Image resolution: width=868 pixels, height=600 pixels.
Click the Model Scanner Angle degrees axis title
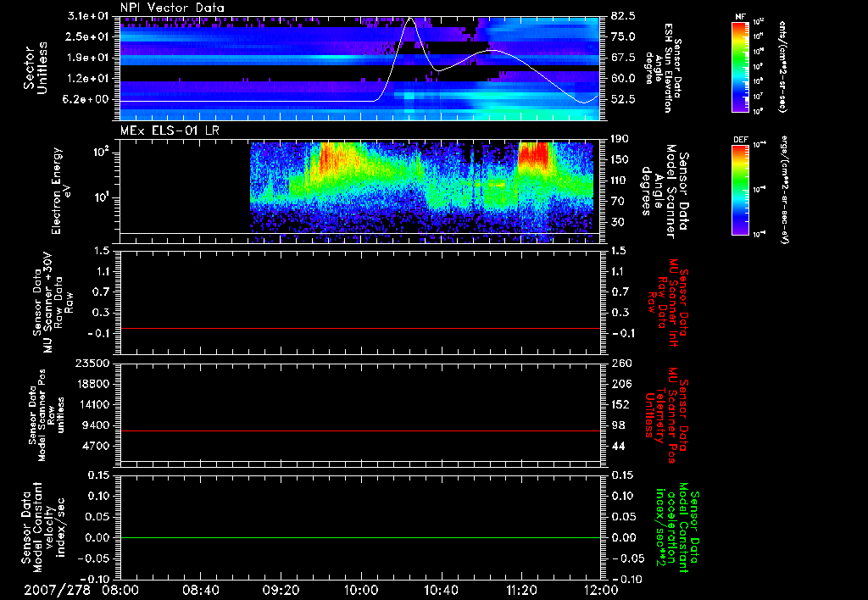click(x=665, y=191)
